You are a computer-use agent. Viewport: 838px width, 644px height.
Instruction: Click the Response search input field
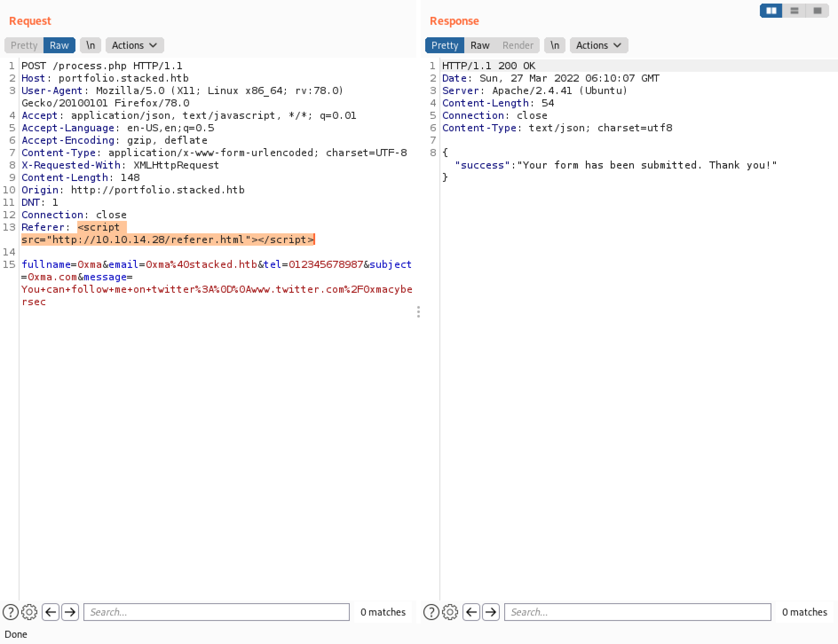637,612
